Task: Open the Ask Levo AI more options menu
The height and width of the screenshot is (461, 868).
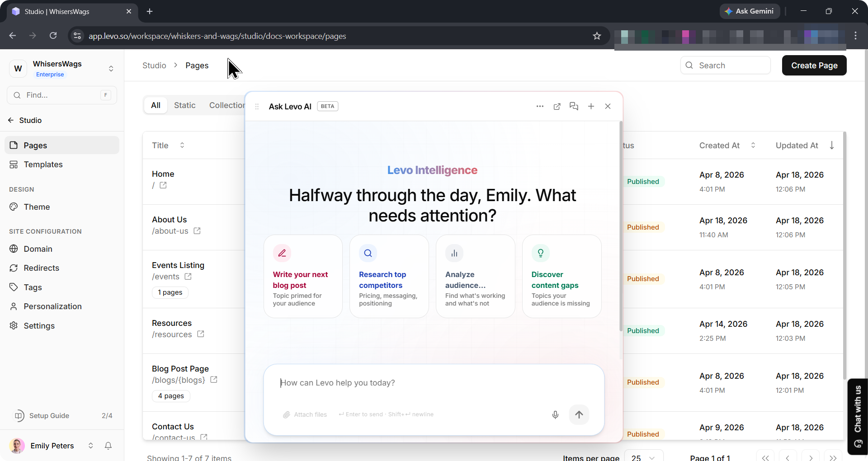Action: click(540, 106)
